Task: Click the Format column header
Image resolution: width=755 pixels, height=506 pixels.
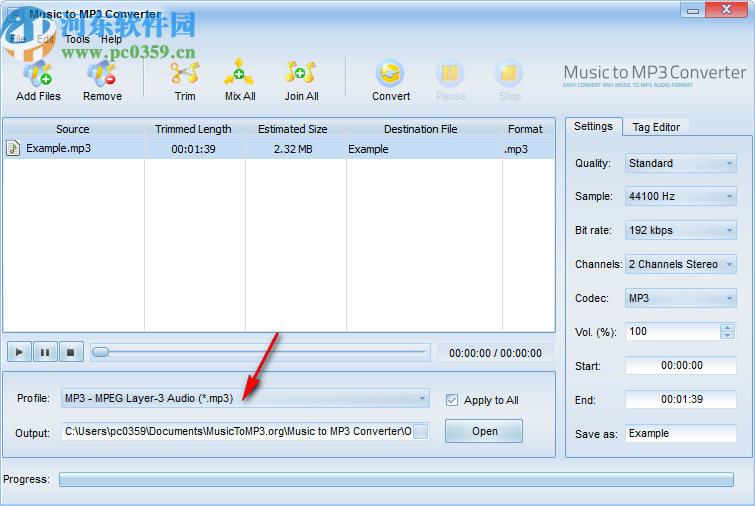Action: (528, 129)
